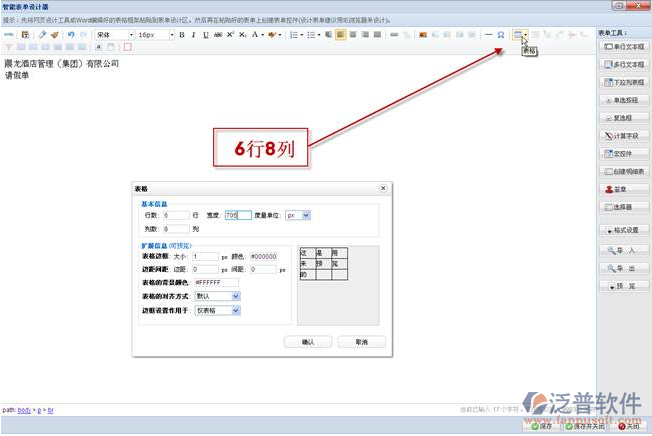
Task: Add a dropdown list control
Action: point(624,82)
